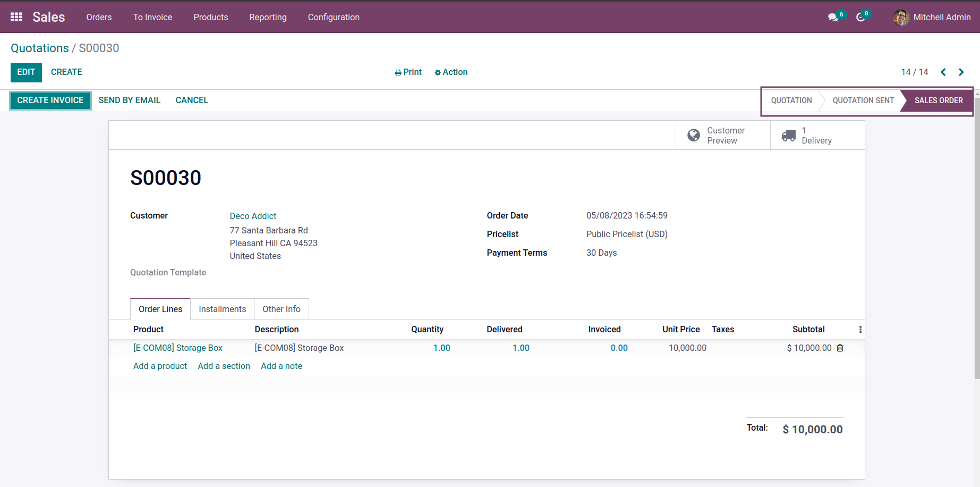980x487 pixels.
Task: Click the Create Invoice button
Action: tap(50, 100)
